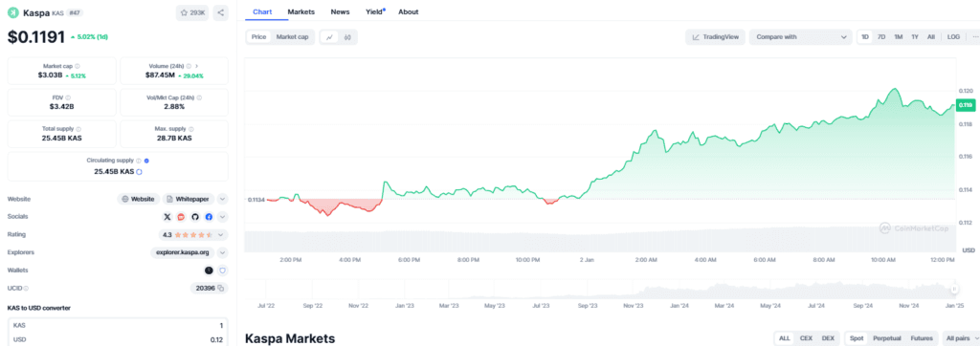Open Kaspa Website link
This screenshot has width=980, height=346.
(138, 199)
